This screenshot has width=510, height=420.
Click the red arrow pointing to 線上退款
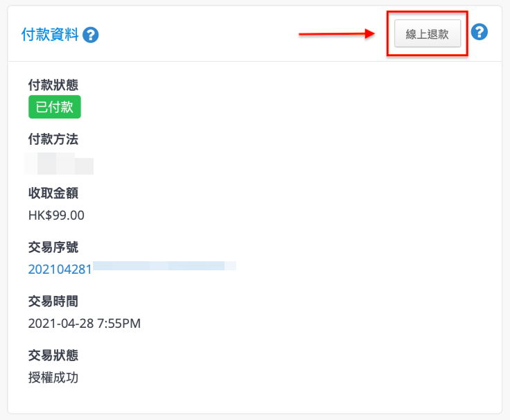coord(337,33)
